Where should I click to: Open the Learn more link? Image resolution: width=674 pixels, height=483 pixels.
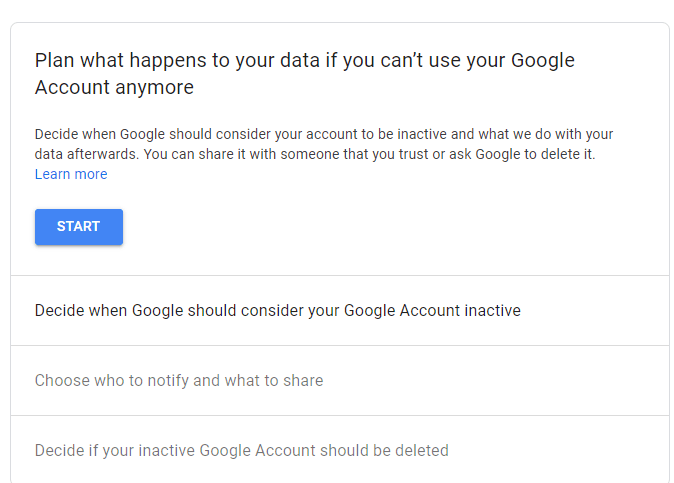pos(71,174)
